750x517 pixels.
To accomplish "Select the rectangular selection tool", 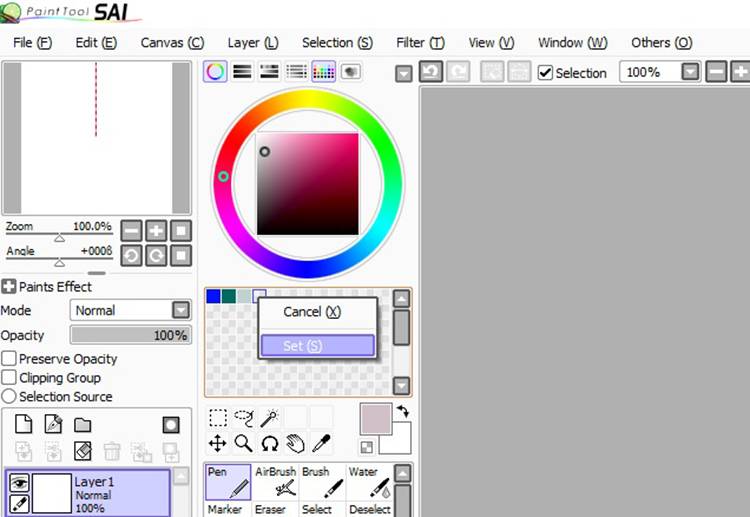I will pyautogui.click(x=218, y=418).
